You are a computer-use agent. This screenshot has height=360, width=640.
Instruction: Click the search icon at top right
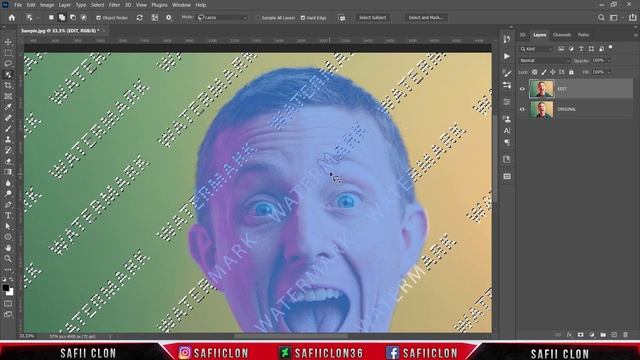point(601,18)
